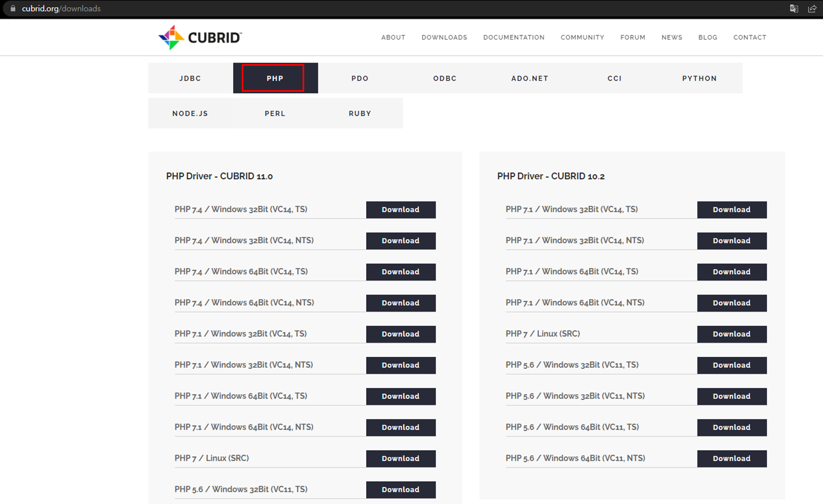Viewport: 823px width, 504px height.
Task: Go to the FORUM page
Action: point(633,37)
